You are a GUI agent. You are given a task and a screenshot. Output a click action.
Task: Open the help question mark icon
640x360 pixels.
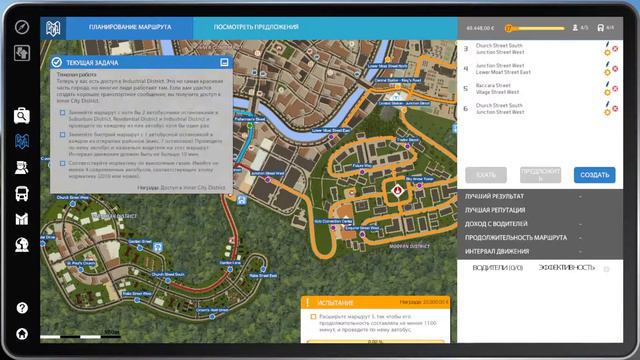point(22,308)
